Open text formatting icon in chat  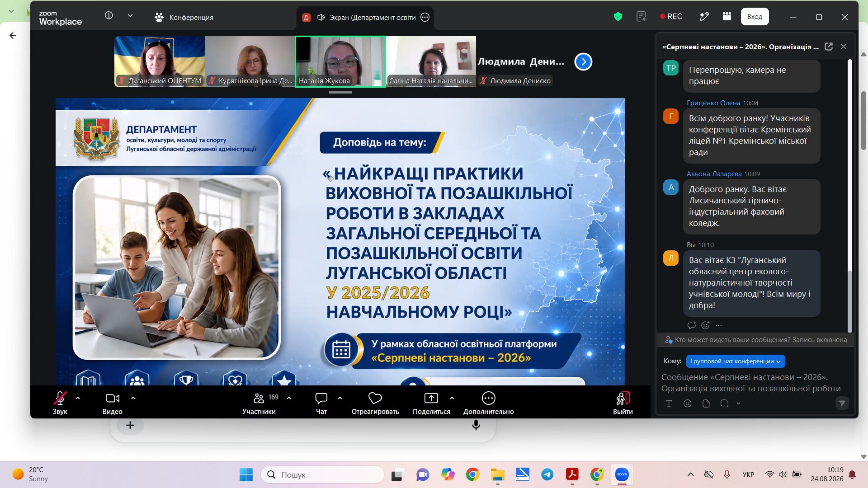click(x=669, y=404)
